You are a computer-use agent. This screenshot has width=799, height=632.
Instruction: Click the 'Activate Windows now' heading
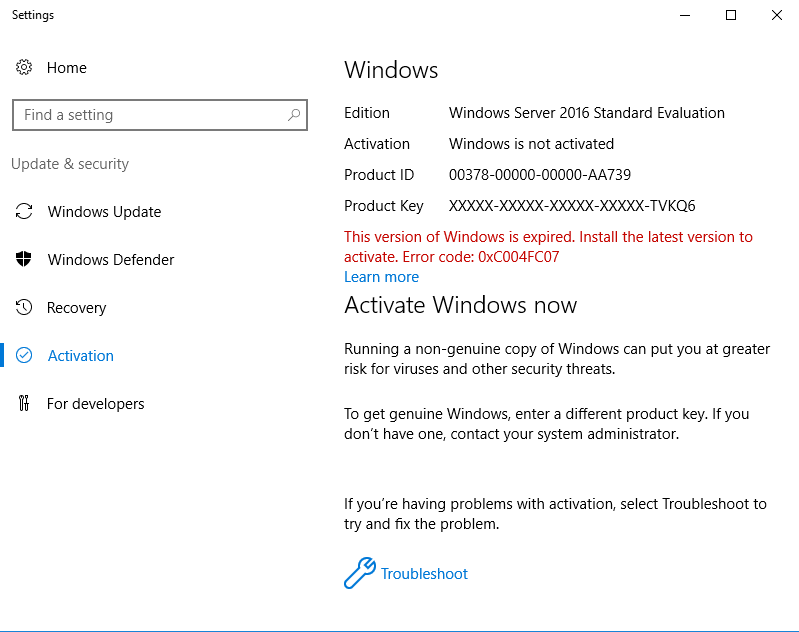point(460,305)
